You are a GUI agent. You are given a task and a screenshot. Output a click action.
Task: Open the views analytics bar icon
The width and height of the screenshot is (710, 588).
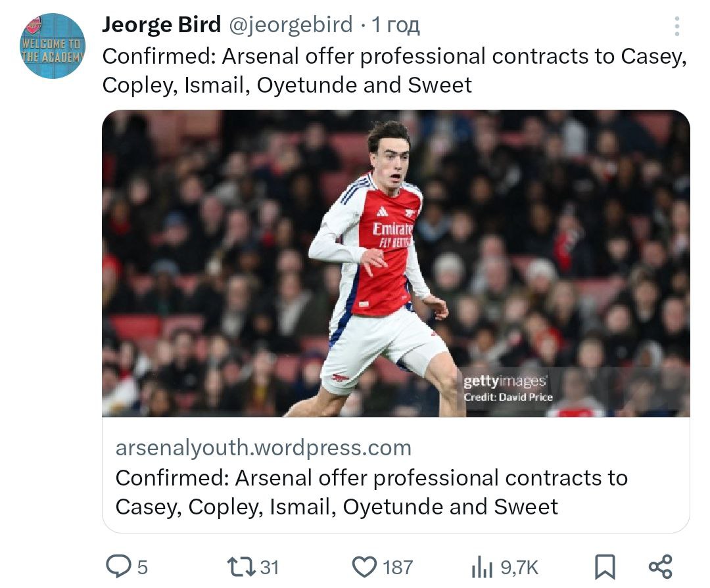[482, 568]
